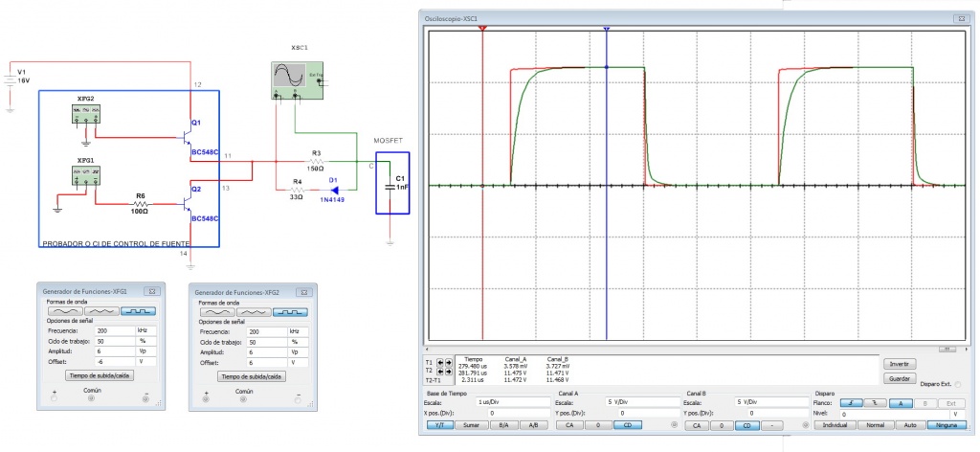
Task: Open kHz frequency unit selector in XFG1
Action: tap(145, 328)
